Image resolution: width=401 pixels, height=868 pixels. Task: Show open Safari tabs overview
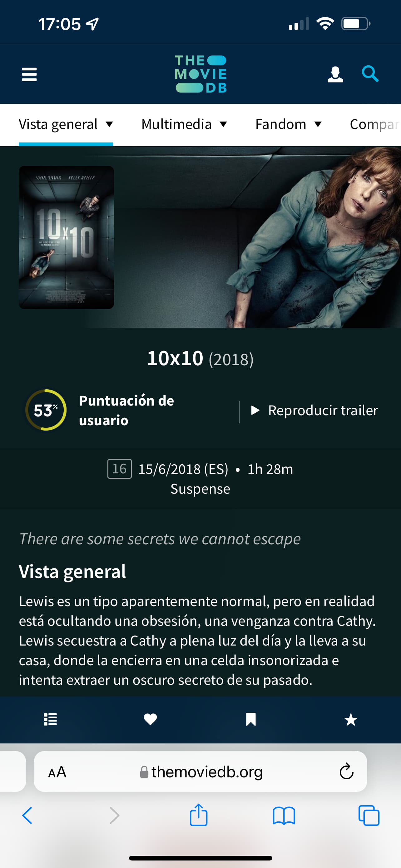pos(369,816)
